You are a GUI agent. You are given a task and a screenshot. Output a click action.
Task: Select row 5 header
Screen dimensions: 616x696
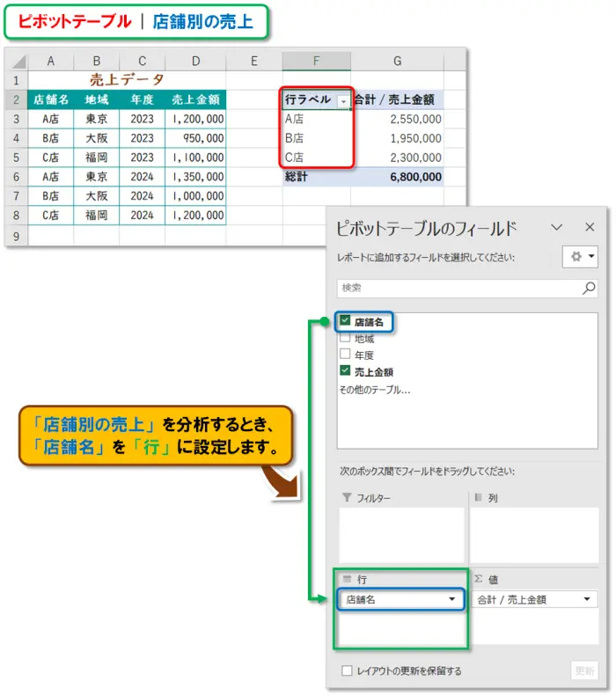17,158
